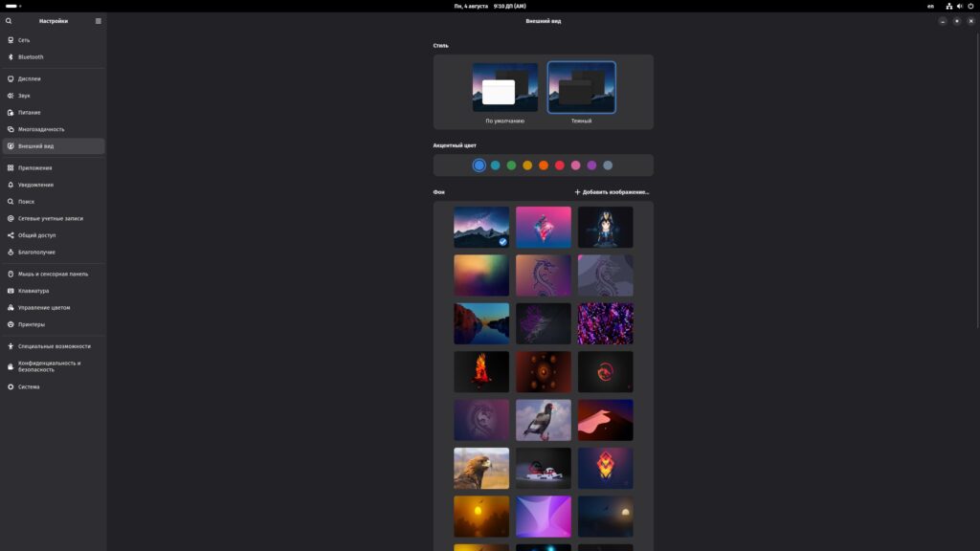Select the mountain night sky wallpaper

click(481, 228)
